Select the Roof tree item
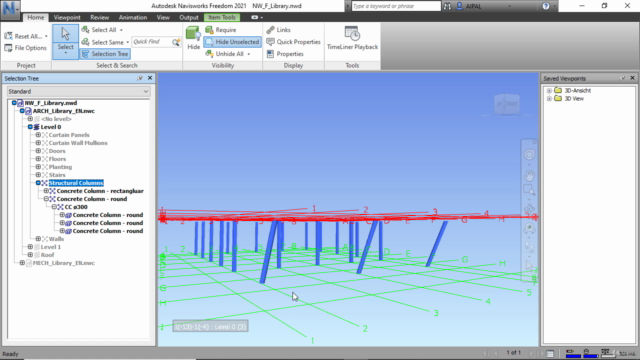Image resolution: width=640 pixels, height=360 pixels. pyautogui.click(x=47, y=255)
